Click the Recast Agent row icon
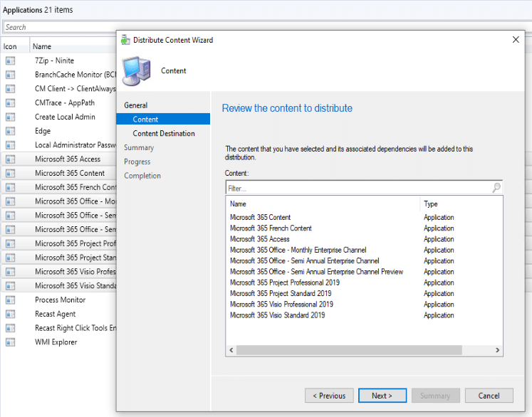This screenshot has height=417, width=532. (10, 315)
